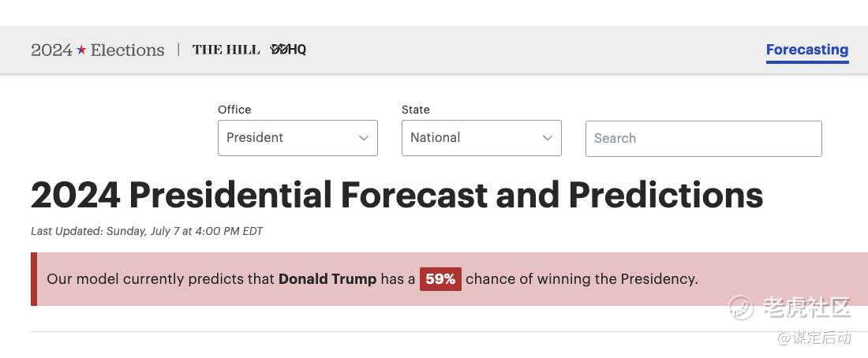Click the 2024 Presidential Forecast heading
Viewport: 868px width, 358px height.
coord(397,196)
